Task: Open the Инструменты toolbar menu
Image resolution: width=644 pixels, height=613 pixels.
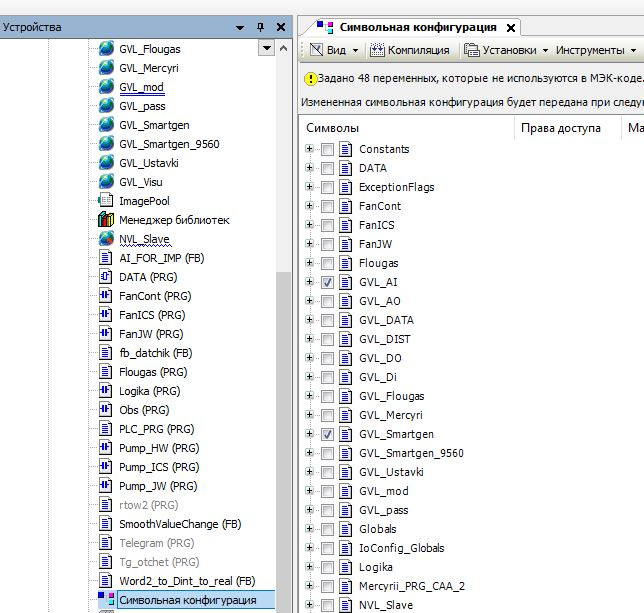Action: (x=596, y=50)
